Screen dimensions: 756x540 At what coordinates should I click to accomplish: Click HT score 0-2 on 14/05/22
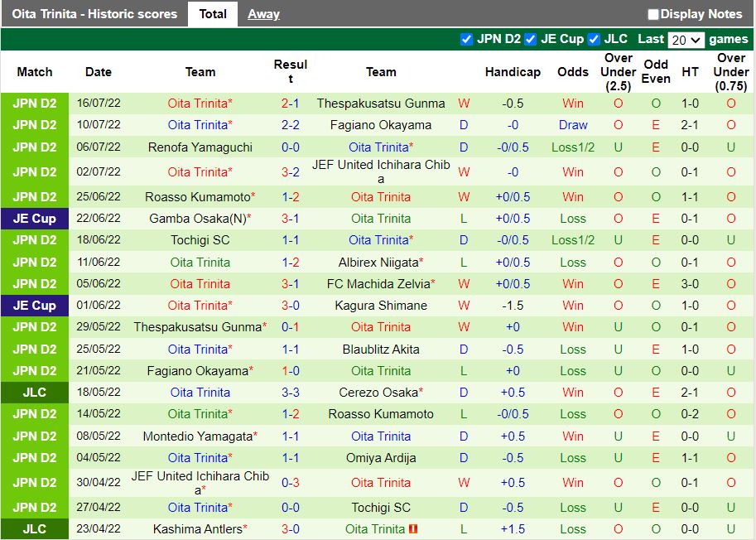(x=690, y=413)
